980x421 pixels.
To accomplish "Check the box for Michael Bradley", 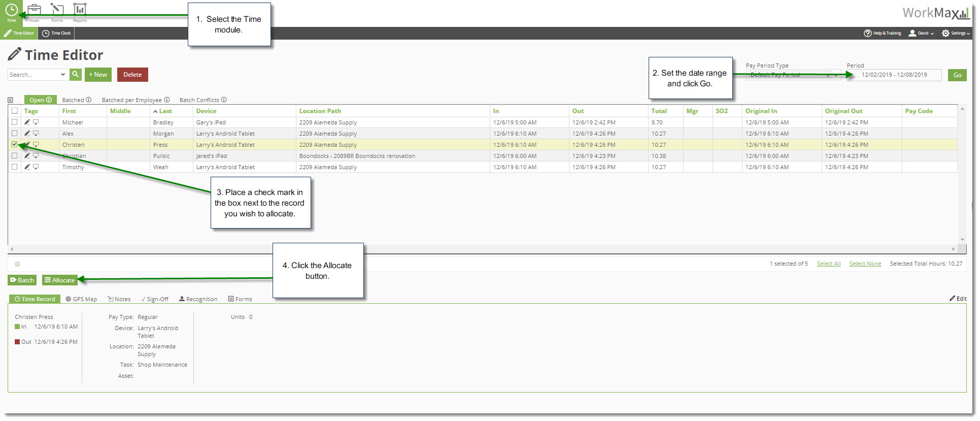I will point(14,122).
